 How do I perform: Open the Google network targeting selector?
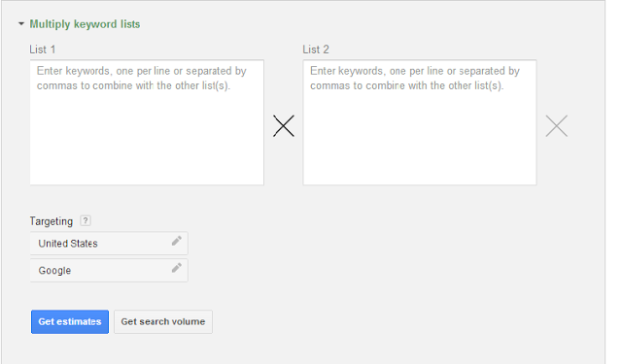point(109,271)
